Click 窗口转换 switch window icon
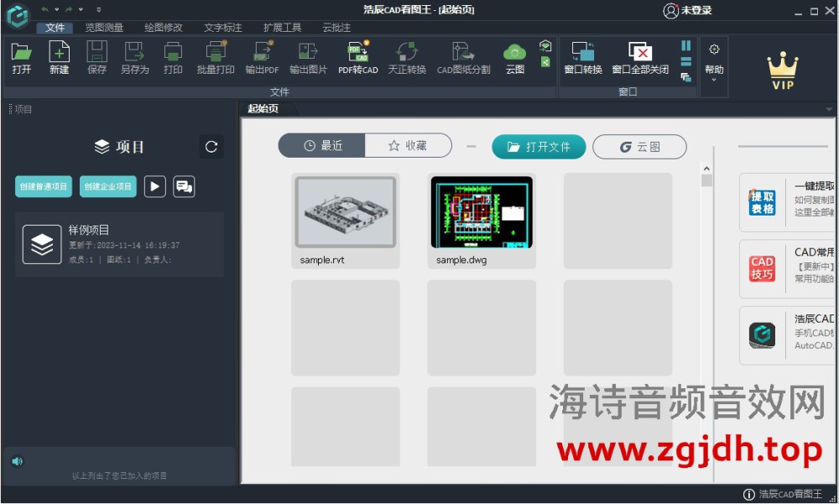 583,58
